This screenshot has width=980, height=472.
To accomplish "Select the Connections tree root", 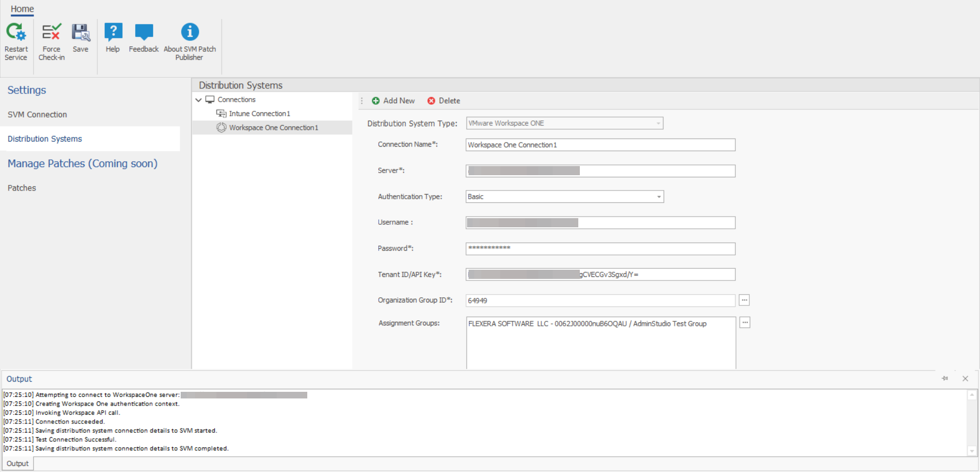I will pos(236,100).
